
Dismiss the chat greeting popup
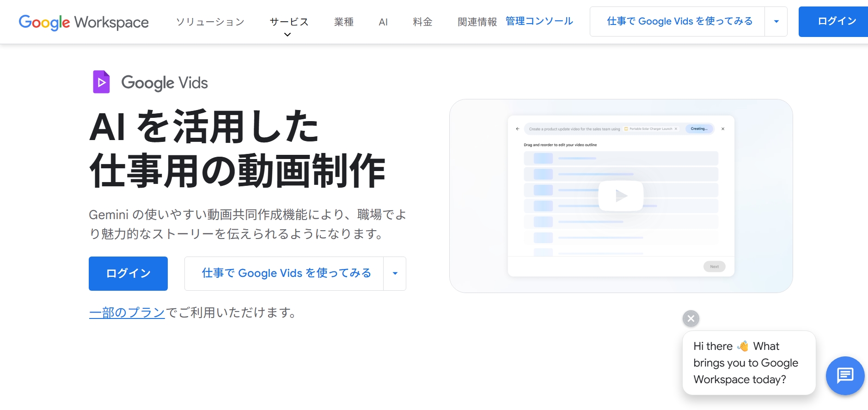click(691, 318)
